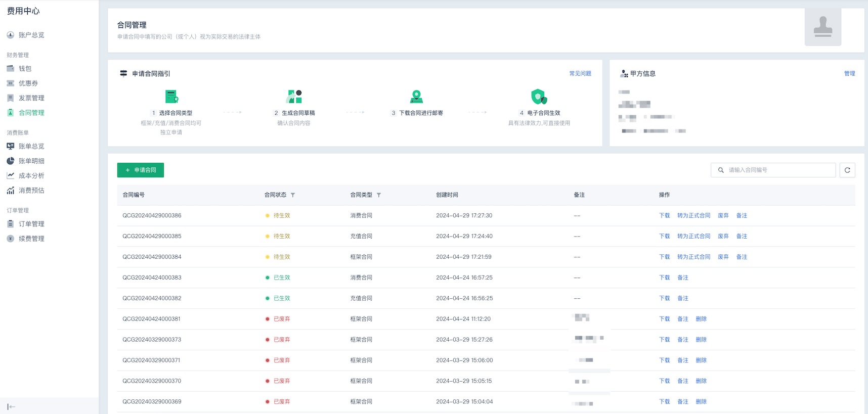Click 转为正式合同 for contract QCG20240429000386
868x414 pixels.
click(x=693, y=216)
